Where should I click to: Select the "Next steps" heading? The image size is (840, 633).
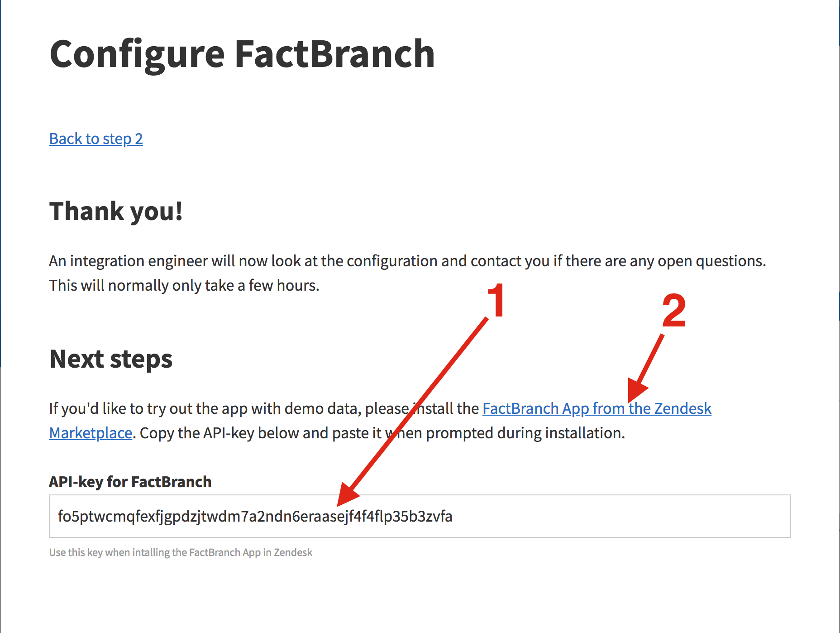click(x=111, y=359)
